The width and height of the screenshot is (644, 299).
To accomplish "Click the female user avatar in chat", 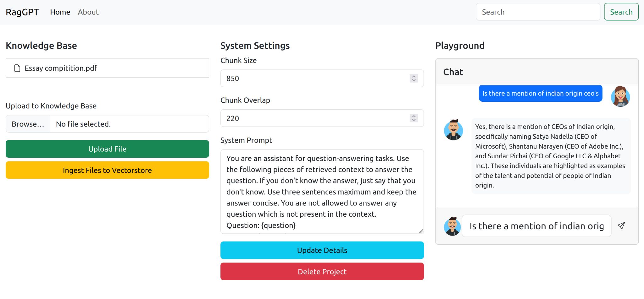I will point(620,96).
